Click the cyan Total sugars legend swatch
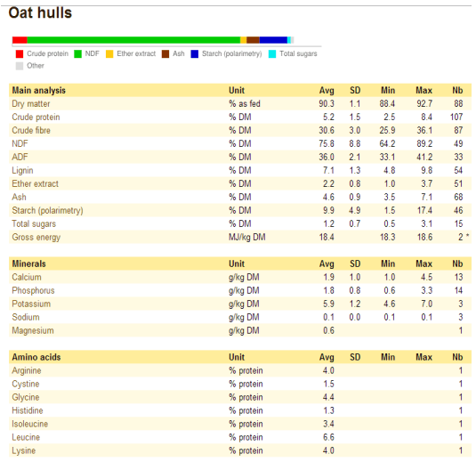 [x=272, y=54]
